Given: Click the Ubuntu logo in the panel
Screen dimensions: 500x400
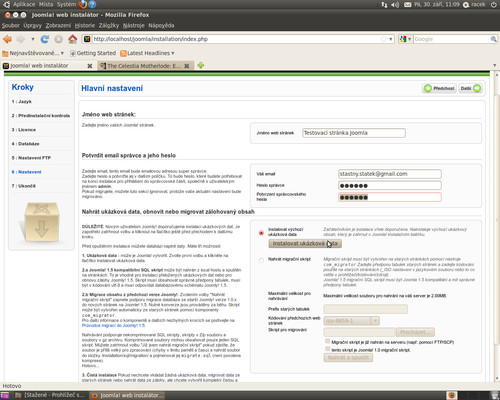Looking at the screenshot, I should (6, 4).
